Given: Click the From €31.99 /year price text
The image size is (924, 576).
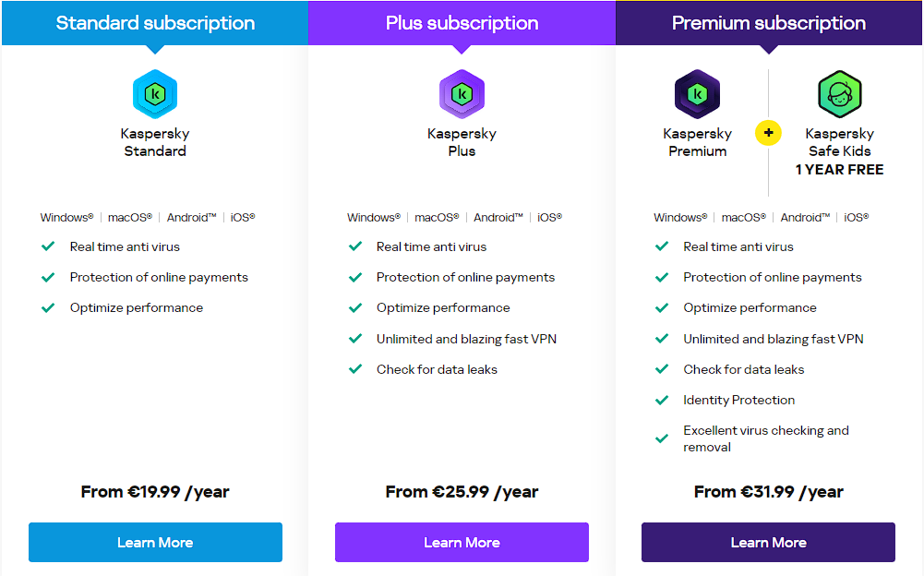Looking at the screenshot, I should point(768,492).
